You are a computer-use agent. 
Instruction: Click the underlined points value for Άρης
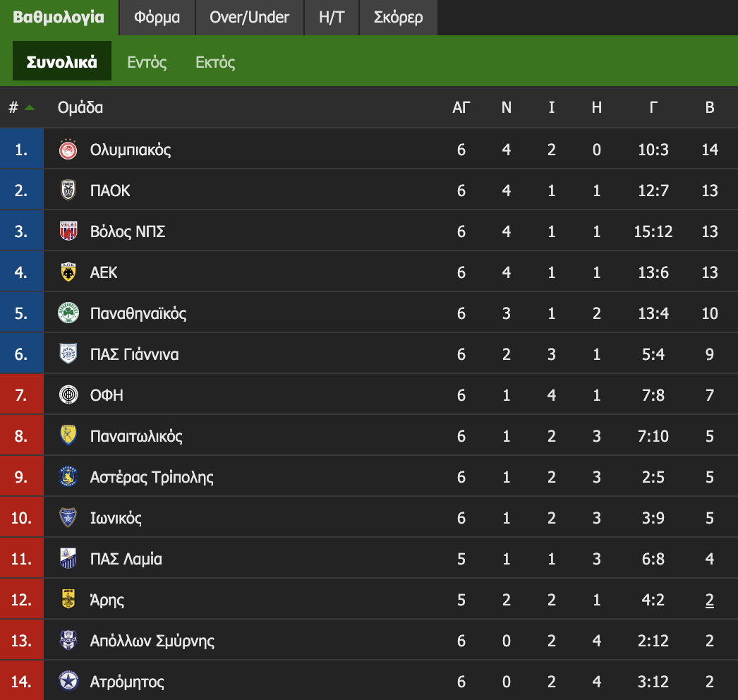point(710,601)
